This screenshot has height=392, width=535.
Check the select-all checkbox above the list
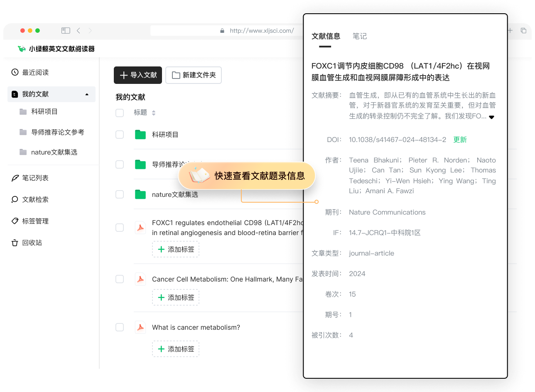point(120,113)
